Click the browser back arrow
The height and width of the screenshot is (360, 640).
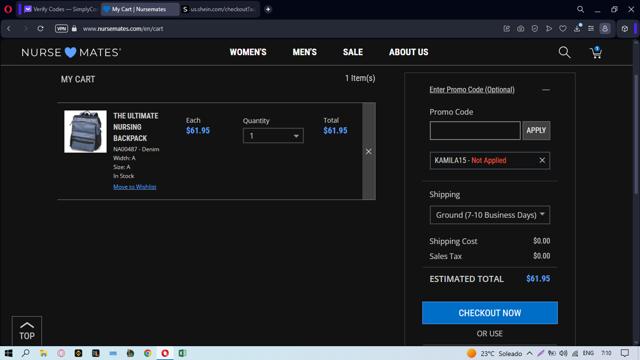pyautogui.click(x=9, y=29)
